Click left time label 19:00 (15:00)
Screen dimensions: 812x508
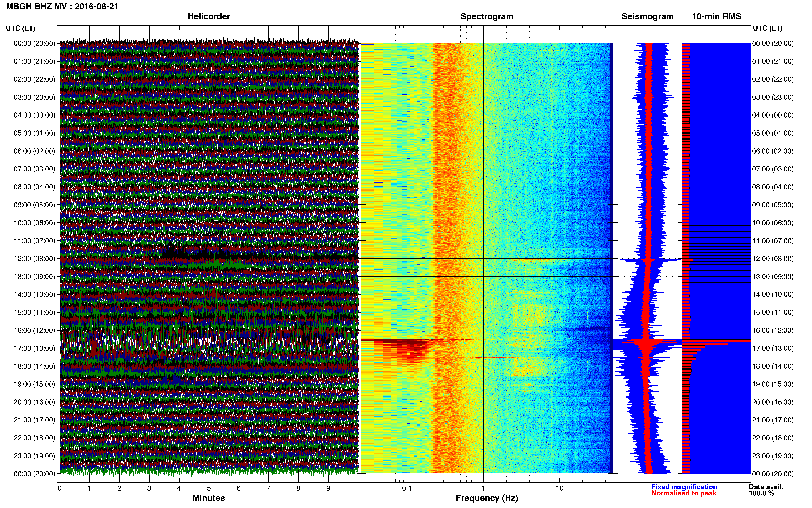click(34, 384)
